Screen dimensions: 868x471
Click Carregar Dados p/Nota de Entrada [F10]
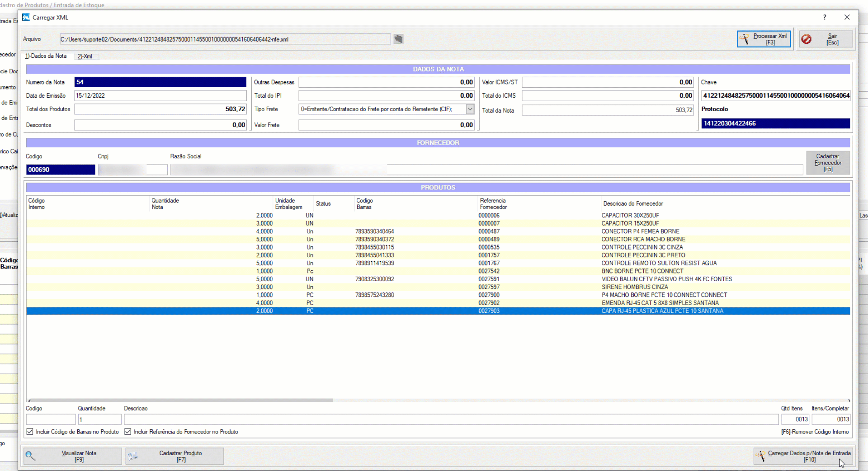[x=803, y=456]
